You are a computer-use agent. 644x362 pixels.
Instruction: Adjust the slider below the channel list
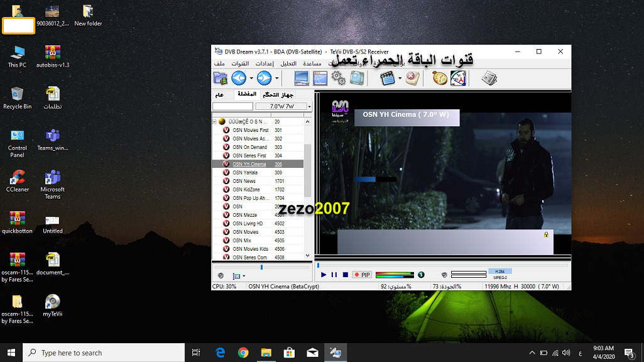click(261, 268)
